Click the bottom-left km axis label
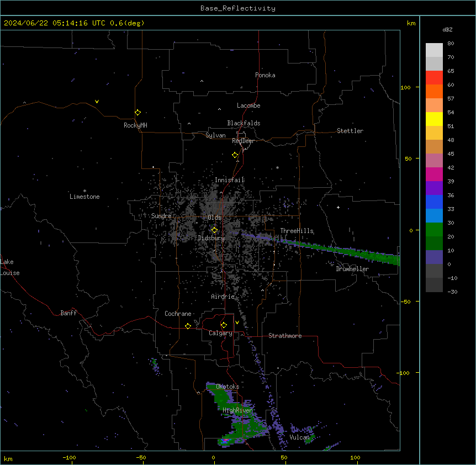Viewport: 476px width, 465px height. 8,458
